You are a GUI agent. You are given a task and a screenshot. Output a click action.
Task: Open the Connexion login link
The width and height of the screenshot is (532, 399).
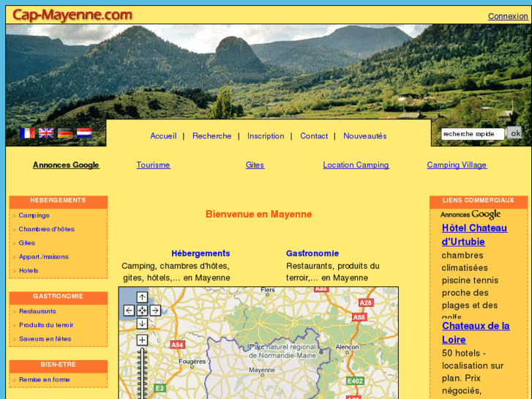(508, 16)
